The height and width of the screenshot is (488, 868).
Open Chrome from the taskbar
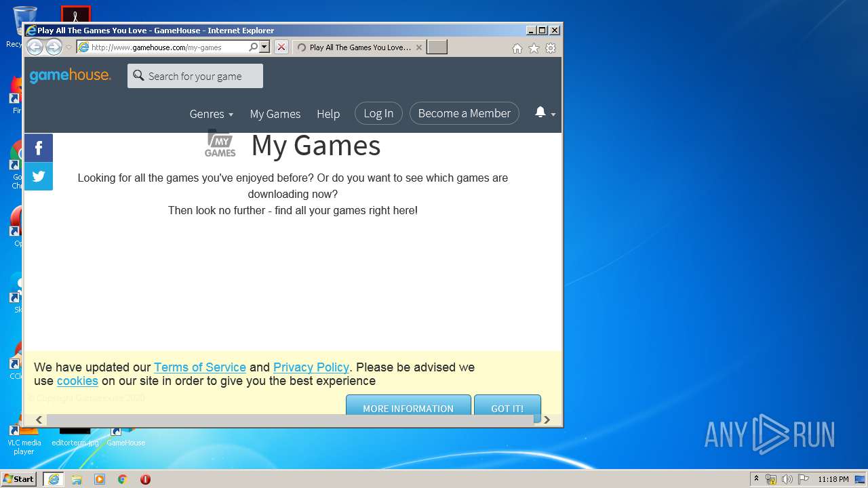pyautogui.click(x=123, y=479)
